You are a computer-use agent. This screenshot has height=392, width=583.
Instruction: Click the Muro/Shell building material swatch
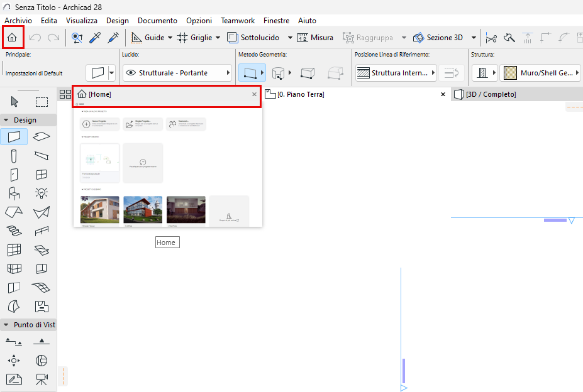point(510,73)
